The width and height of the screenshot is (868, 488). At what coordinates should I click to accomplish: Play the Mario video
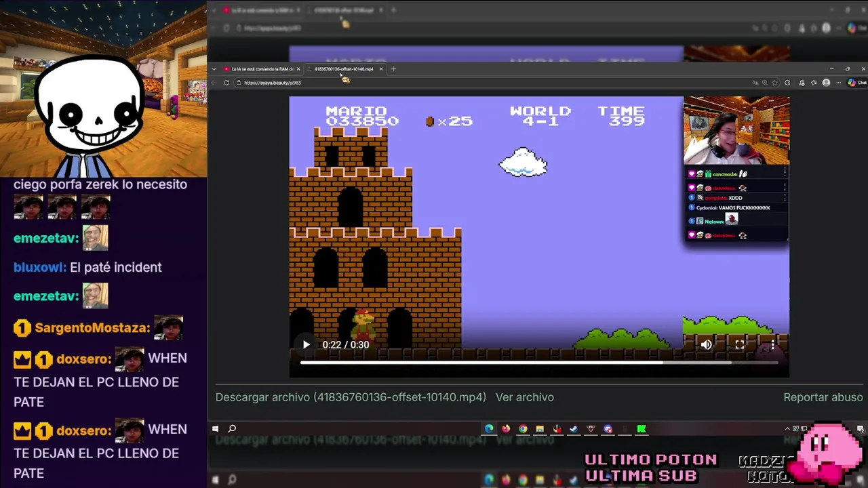point(306,344)
